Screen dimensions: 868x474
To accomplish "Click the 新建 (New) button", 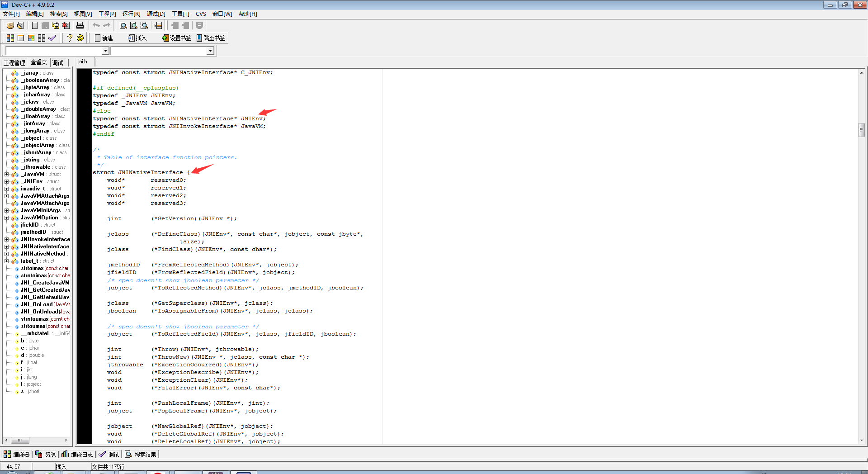I will click(104, 38).
